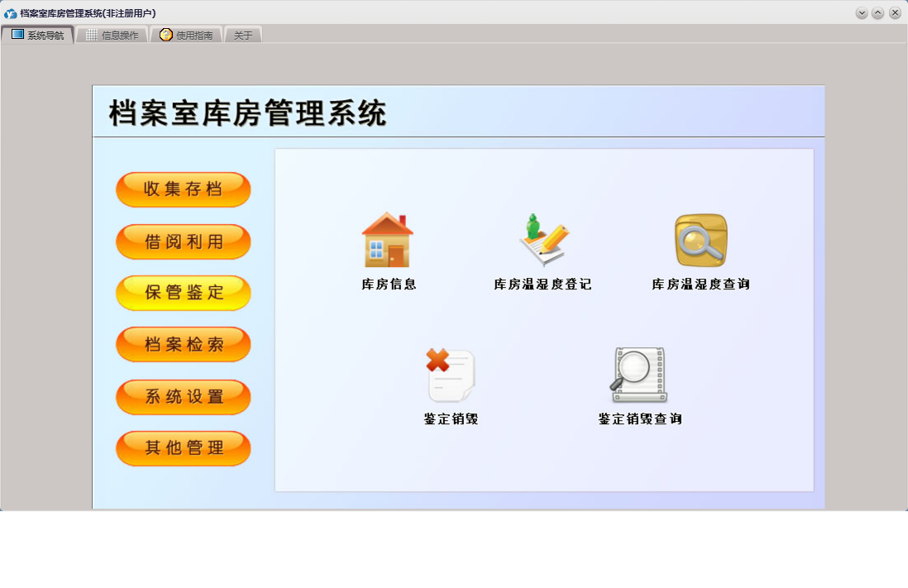Switch to the 信息操作 tab
This screenshot has width=908, height=588.
coord(112,35)
